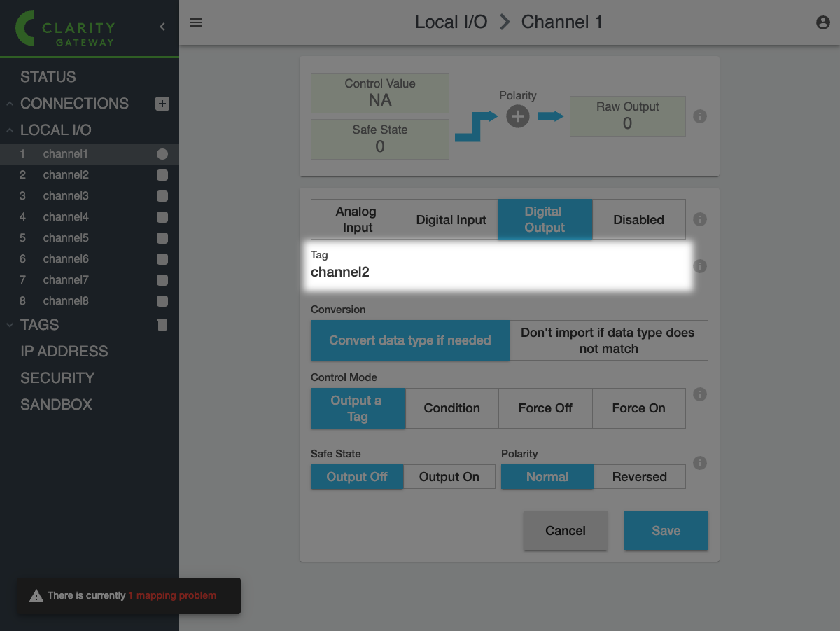Open the 1 mapping problem link
The image size is (840, 631).
pyautogui.click(x=172, y=596)
